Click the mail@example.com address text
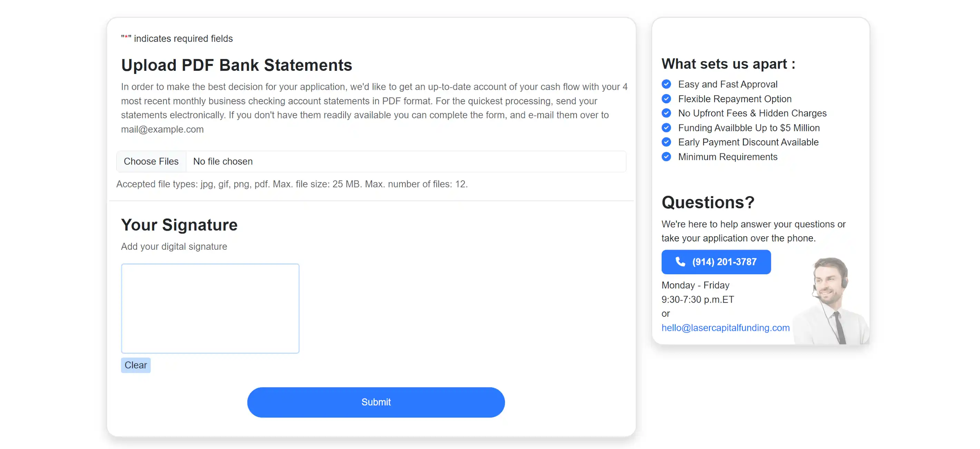The image size is (980, 449). 162,130
